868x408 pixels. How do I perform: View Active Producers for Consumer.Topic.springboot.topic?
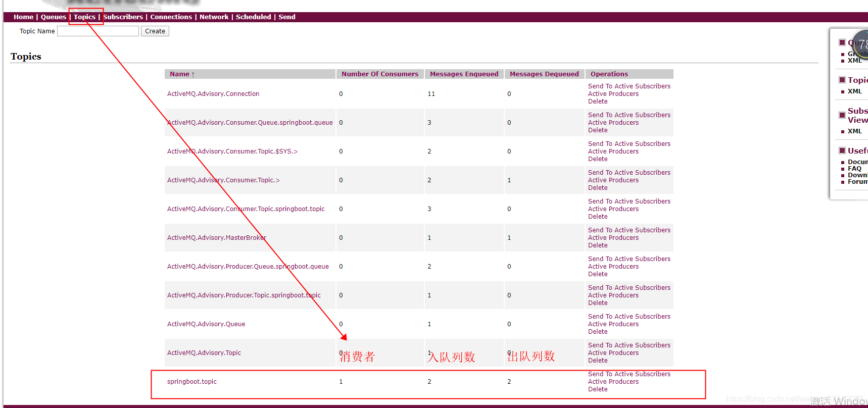613,209
